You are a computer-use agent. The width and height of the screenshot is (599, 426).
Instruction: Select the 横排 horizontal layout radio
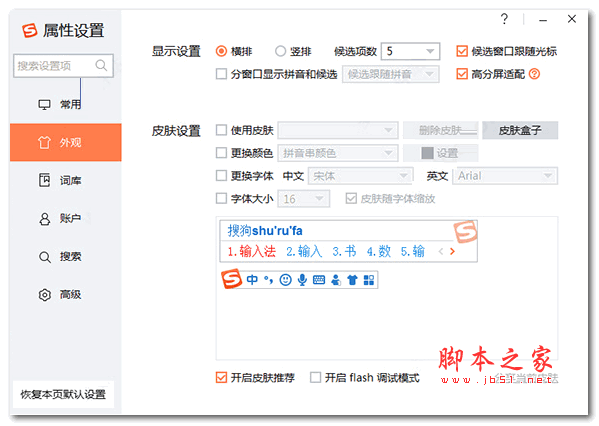click(x=221, y=51)
